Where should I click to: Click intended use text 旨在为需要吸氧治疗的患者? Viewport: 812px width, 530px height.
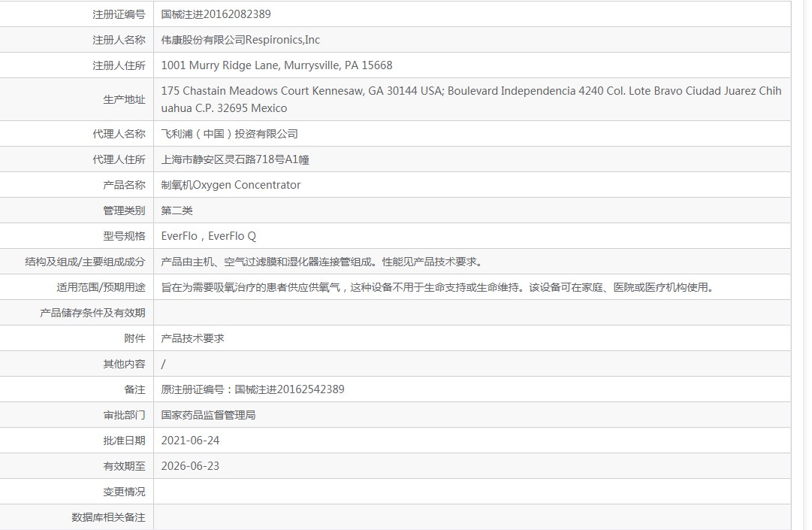point(438,287)
